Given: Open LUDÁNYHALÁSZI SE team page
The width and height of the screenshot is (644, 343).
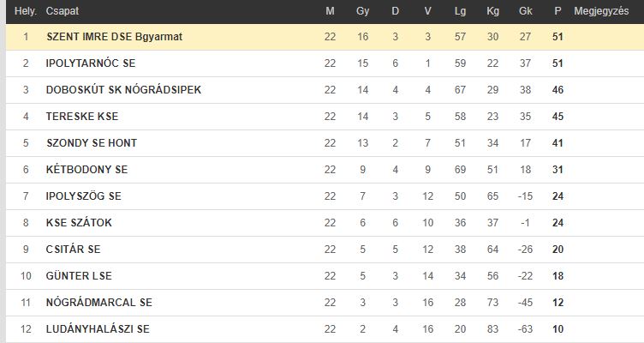Looking at the screenshot, I should 98,329.
